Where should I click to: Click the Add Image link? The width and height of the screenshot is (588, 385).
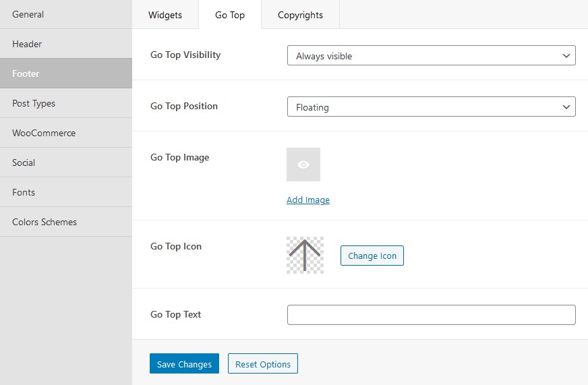coord(308,200)
